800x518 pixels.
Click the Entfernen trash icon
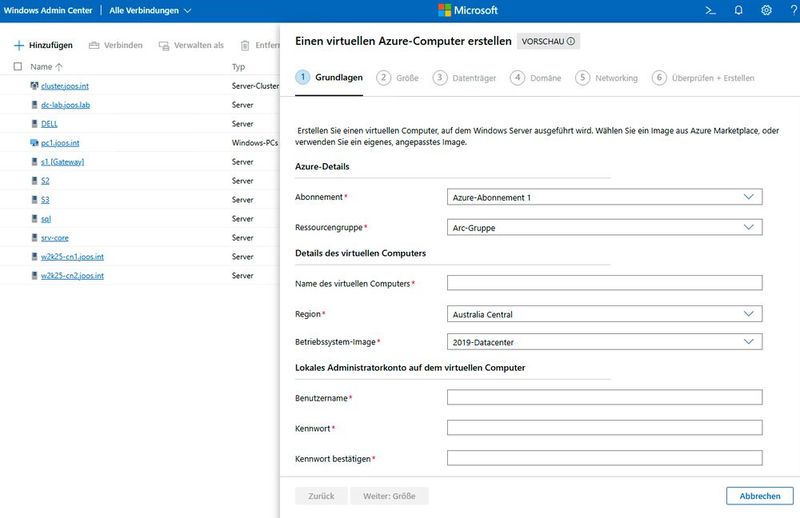tap(245, 46)
